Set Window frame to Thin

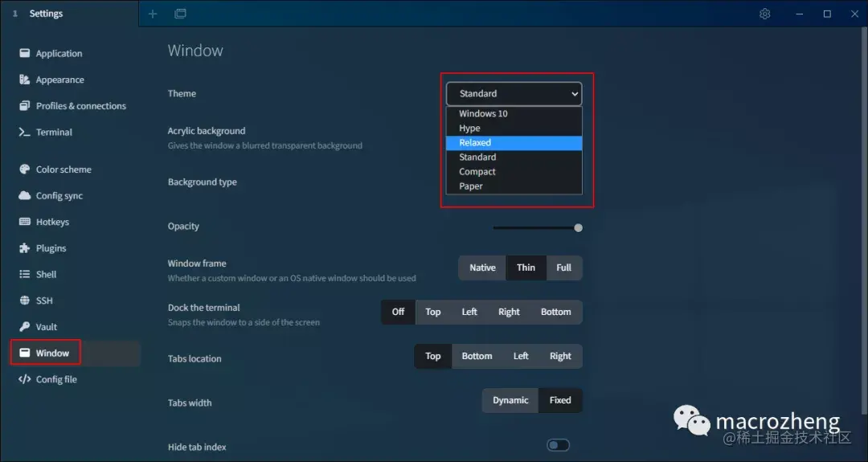pos(526,268)
